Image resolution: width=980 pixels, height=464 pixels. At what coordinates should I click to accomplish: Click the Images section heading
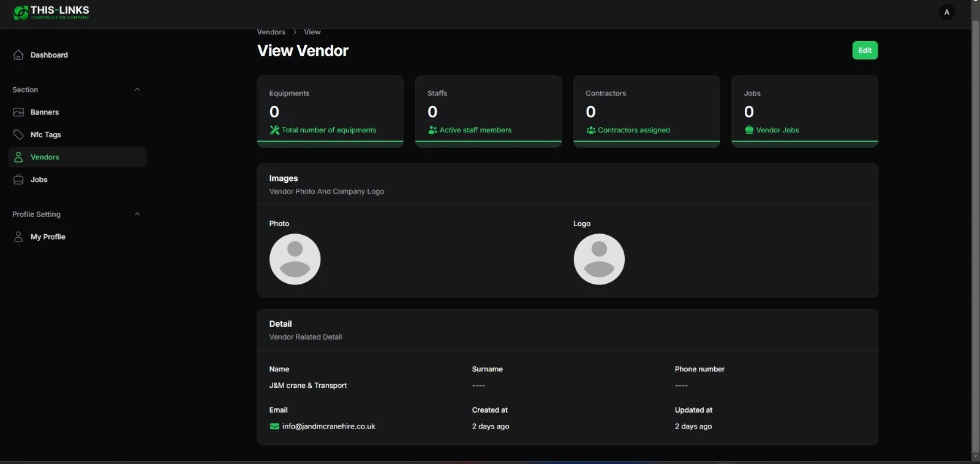(x=284, y=178)
